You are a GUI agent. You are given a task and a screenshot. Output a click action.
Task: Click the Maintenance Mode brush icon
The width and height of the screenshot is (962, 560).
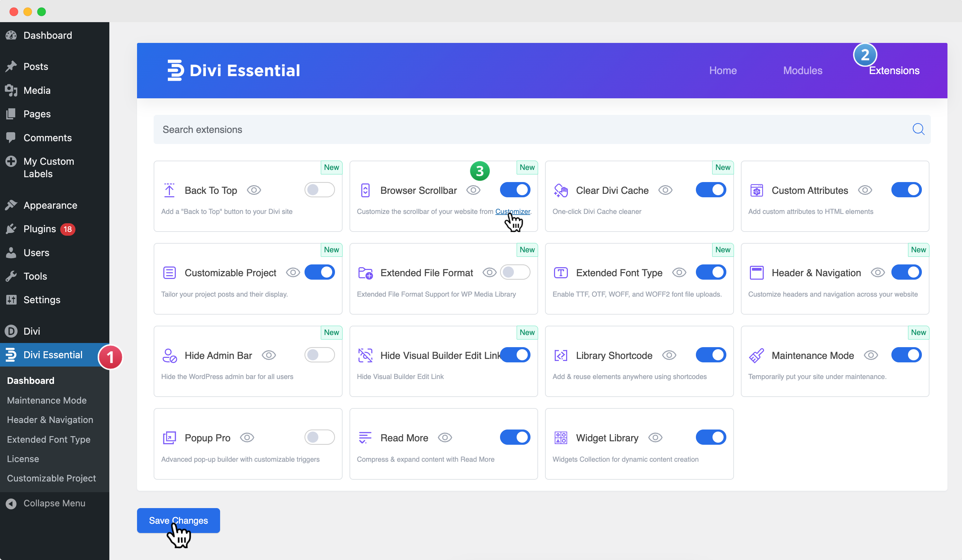click(x=756, y=355)
